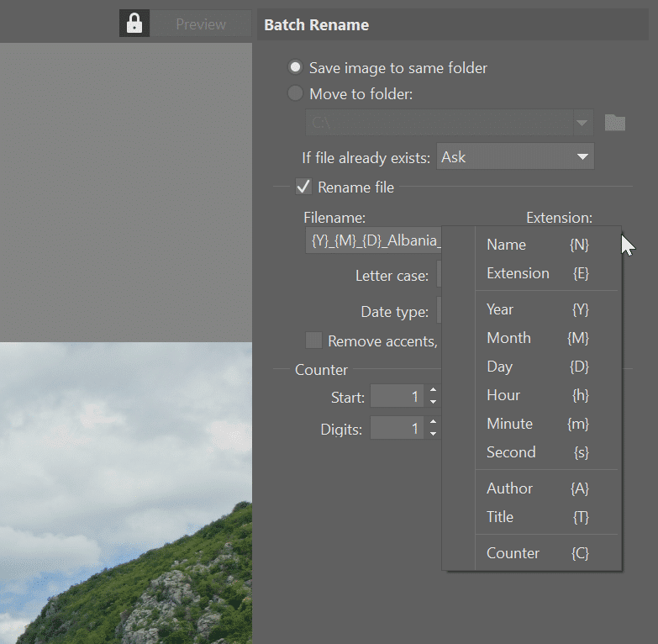
Task: Open the If file already exists dropdown
Action: (515, 156)
